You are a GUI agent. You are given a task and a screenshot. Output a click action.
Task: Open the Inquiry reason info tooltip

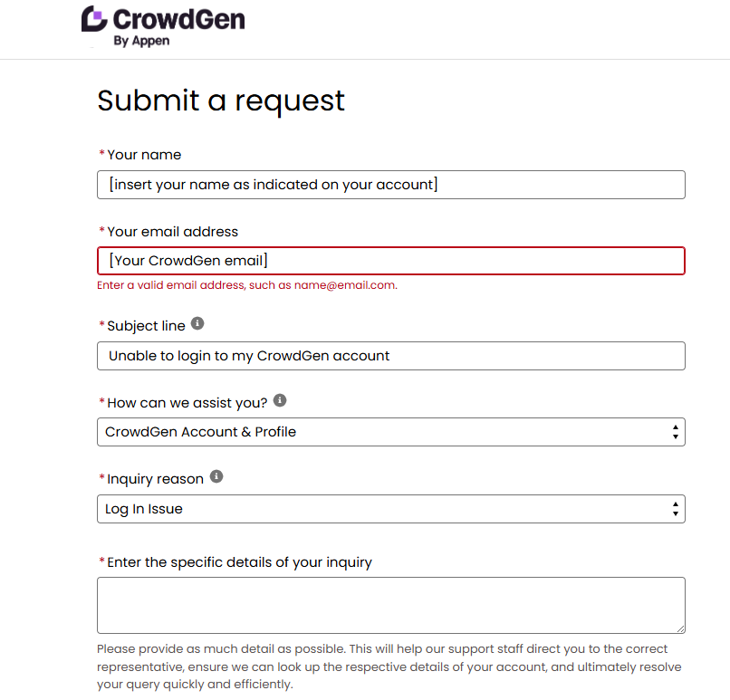(216, 476)
